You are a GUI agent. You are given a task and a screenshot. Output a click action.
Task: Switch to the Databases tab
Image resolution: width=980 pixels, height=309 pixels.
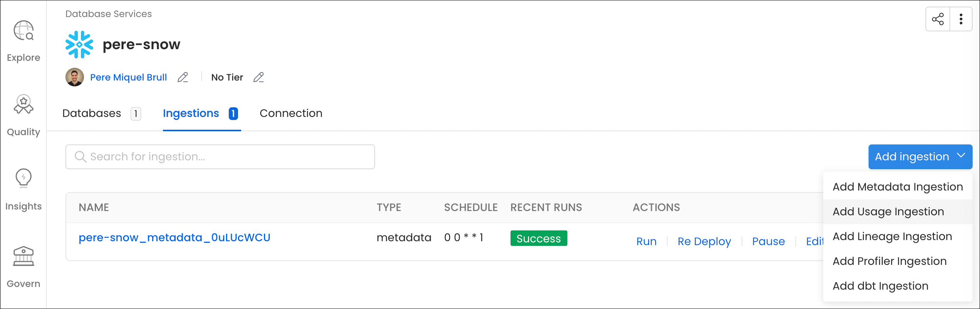click(91, 113)
